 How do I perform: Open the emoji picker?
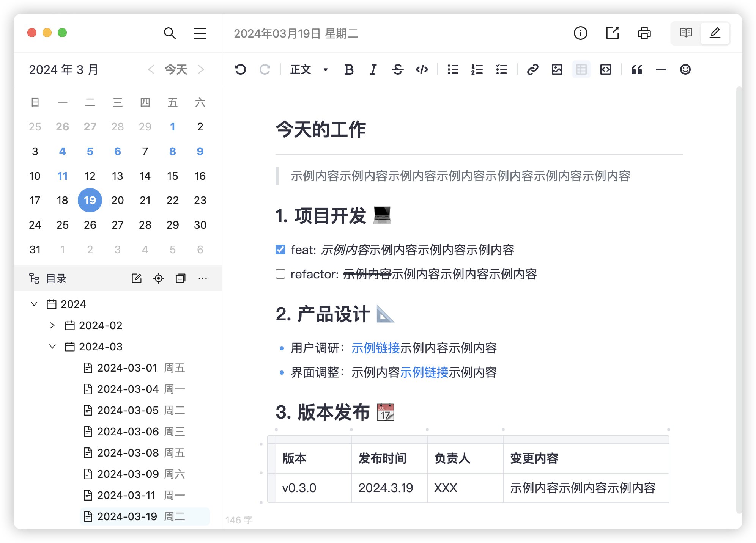click(685, 69)
